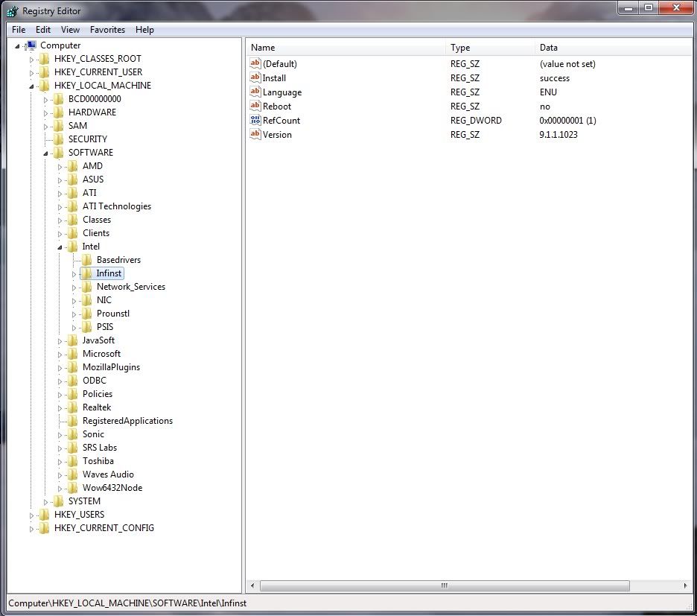Select the ATI key

pos(89,193)
